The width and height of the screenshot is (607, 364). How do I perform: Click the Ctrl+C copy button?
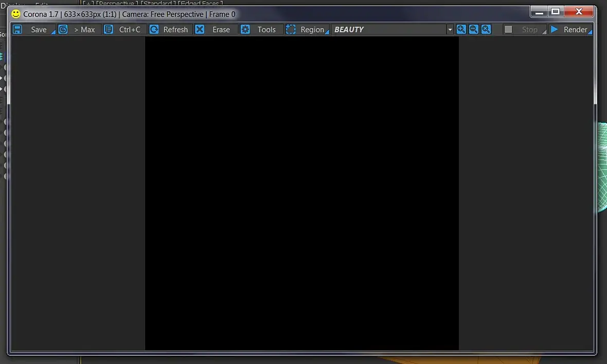pyautogui.click(x=130, y=30)
